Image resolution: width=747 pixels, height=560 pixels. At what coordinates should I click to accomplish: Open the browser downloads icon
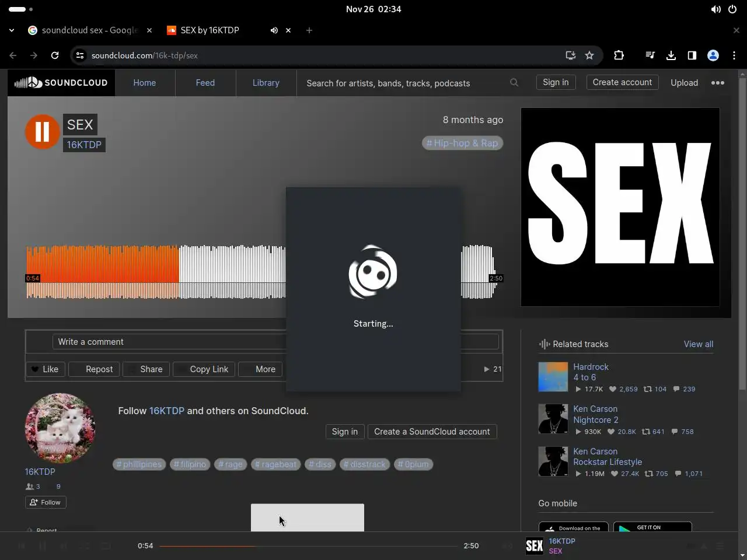671,55
